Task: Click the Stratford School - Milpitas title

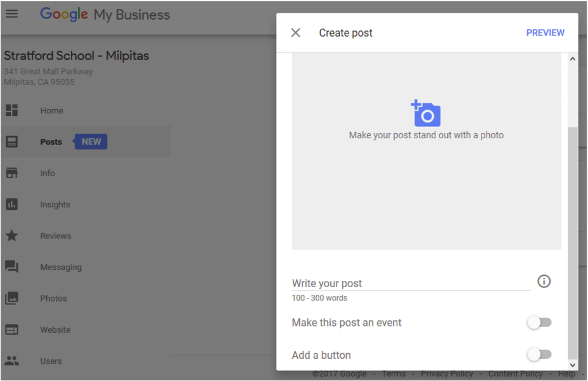Action: pyautogui.click(x=77, y=56)
